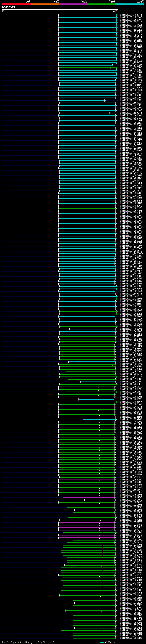
Task: Click the green alignment bar for UniRef100_B9F5D5
Action: pyautogui.click(x=88, y=67)
